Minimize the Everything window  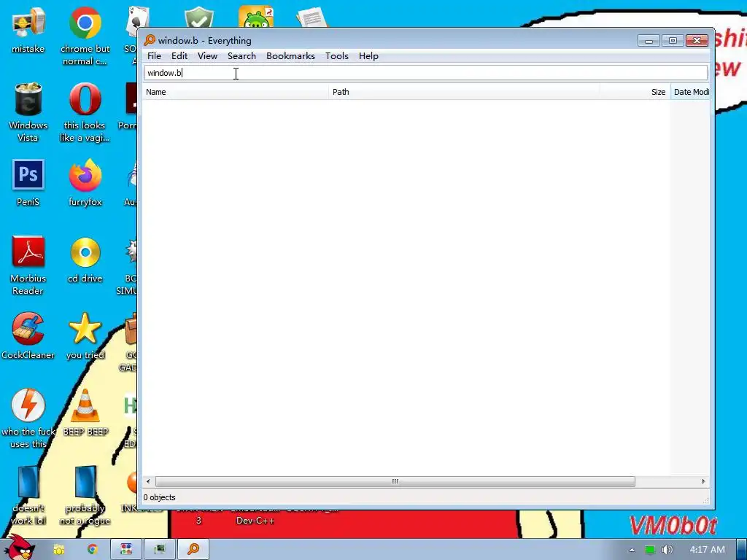[x=649, y=41]
